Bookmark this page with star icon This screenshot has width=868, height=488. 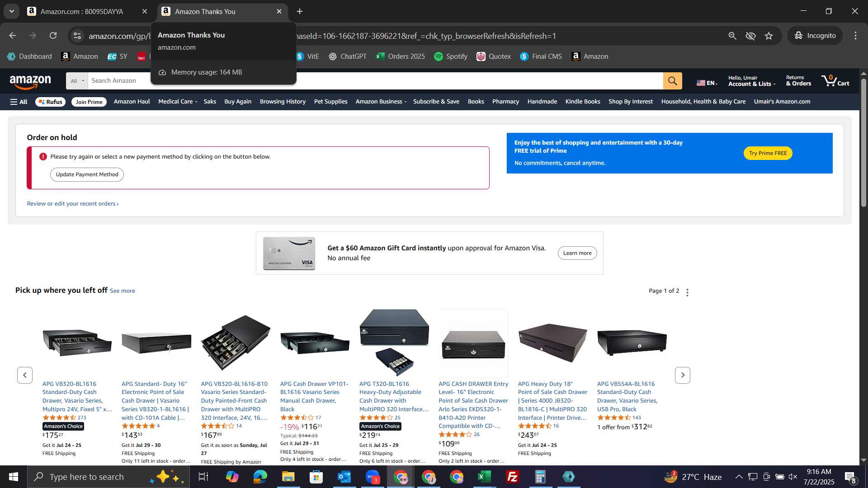point(769,36)
